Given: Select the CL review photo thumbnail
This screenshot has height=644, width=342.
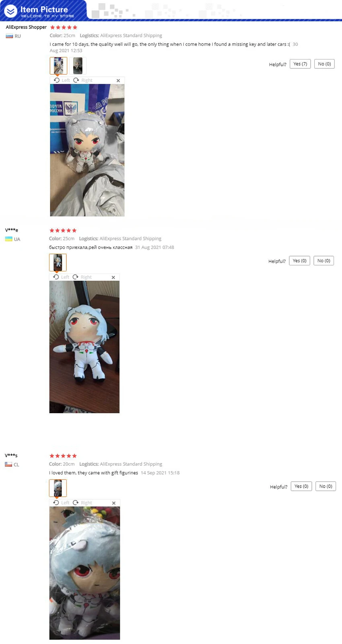Looking at the screenshot, I should click(x=58, y=488).
